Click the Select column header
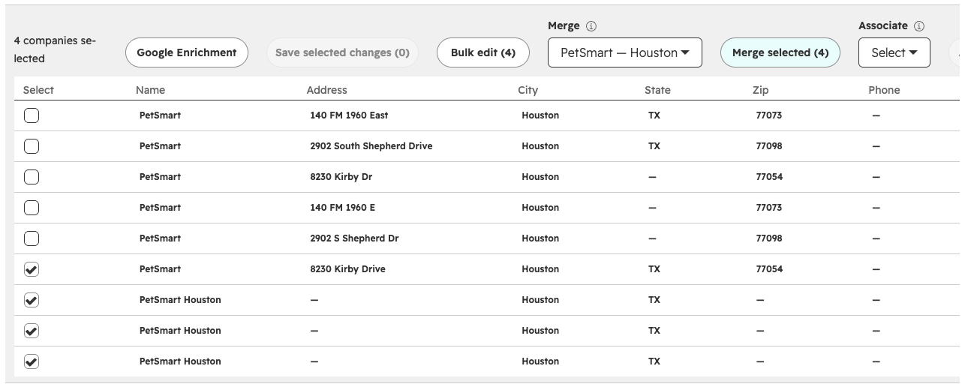 tap(38, 90)
